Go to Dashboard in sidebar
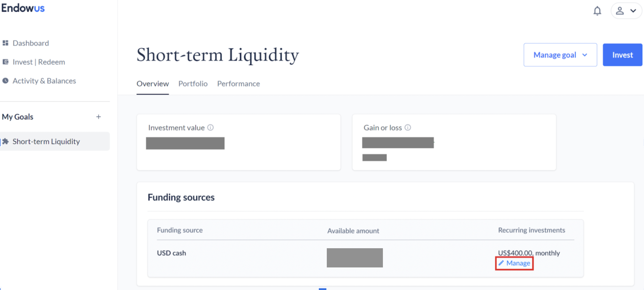This screenshot has height=290, width=644. [x=30, y=43]
